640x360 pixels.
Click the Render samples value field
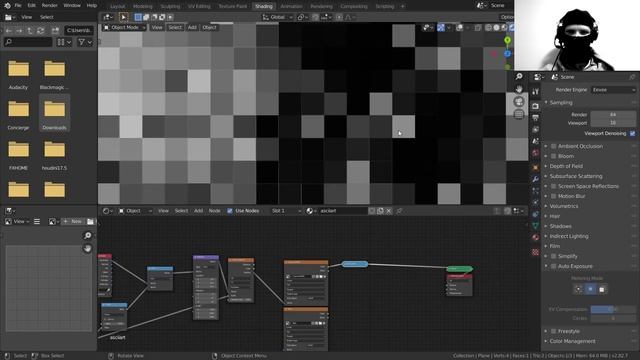coord(613,115)
